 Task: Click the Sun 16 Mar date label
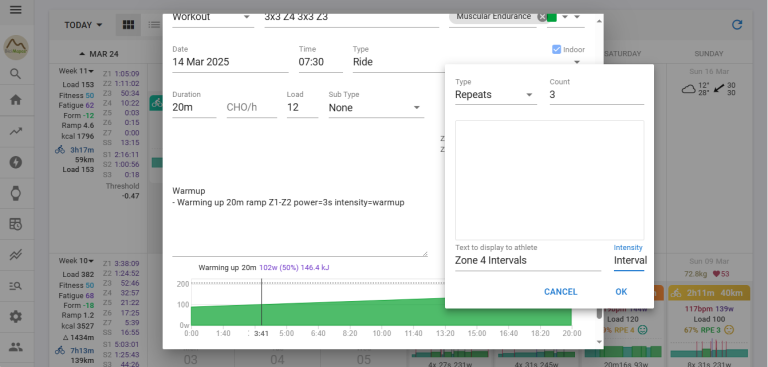pyautogui.click(x=709, y=72)
